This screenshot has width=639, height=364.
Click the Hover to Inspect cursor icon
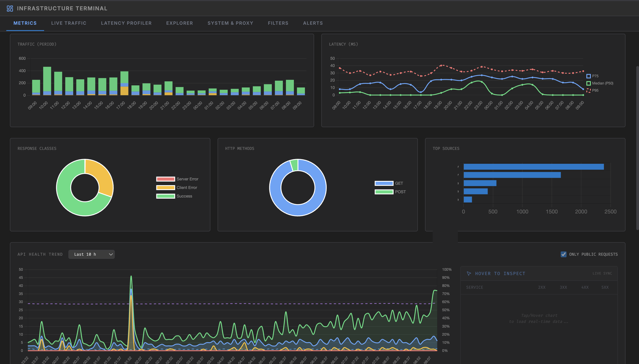click(x=469, y=273)
